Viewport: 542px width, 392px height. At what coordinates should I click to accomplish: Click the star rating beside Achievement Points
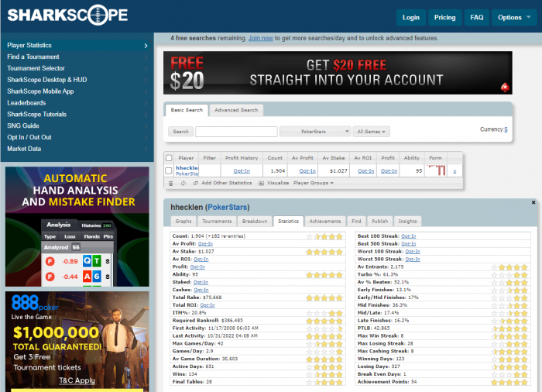(509, 382)
